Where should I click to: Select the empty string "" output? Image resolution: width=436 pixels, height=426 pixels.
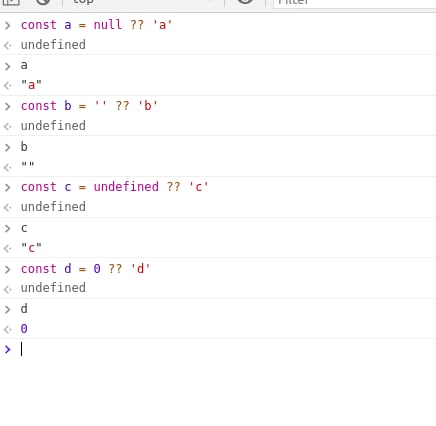(x=28, y=165)
